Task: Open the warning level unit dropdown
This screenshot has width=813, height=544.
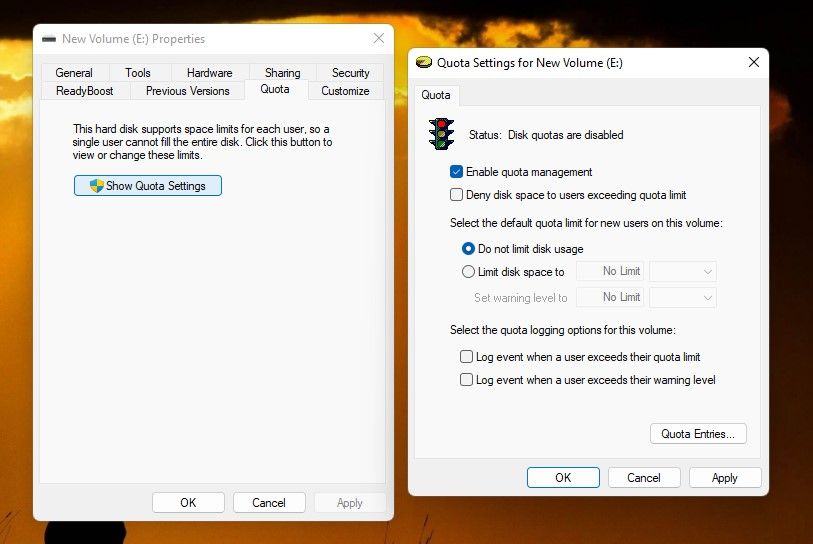Action: pos(683,298)
